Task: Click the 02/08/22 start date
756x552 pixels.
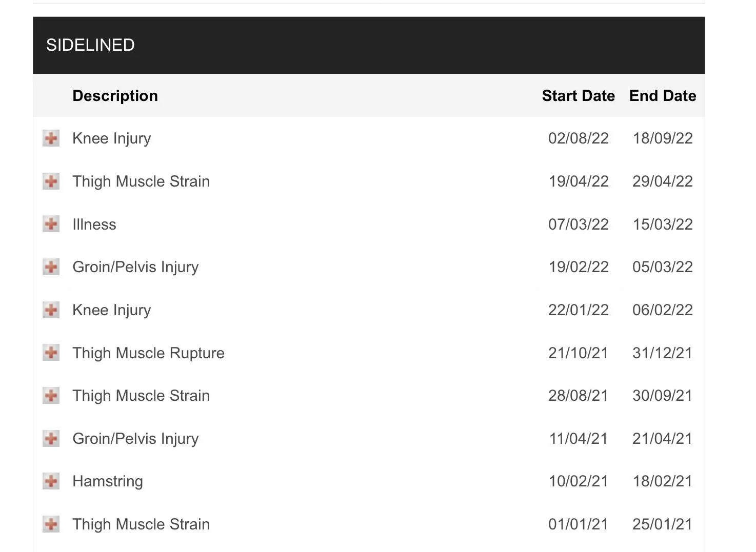Action: click(x=578, y=138)
